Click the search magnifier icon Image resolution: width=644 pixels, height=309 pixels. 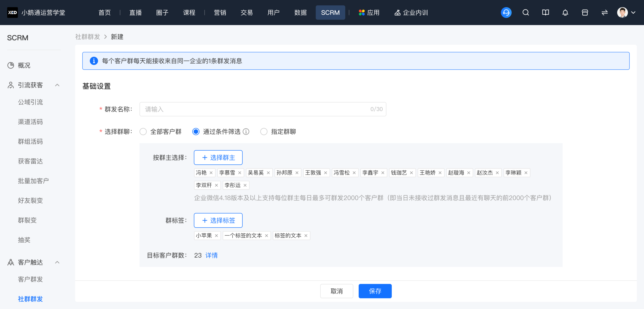[x=525, y=13]
